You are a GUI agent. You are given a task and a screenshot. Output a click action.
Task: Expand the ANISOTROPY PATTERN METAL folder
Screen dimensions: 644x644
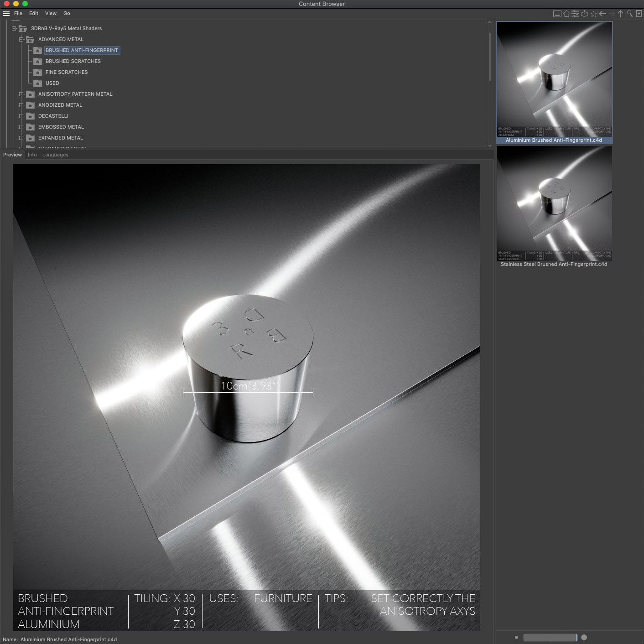[21, 94]
